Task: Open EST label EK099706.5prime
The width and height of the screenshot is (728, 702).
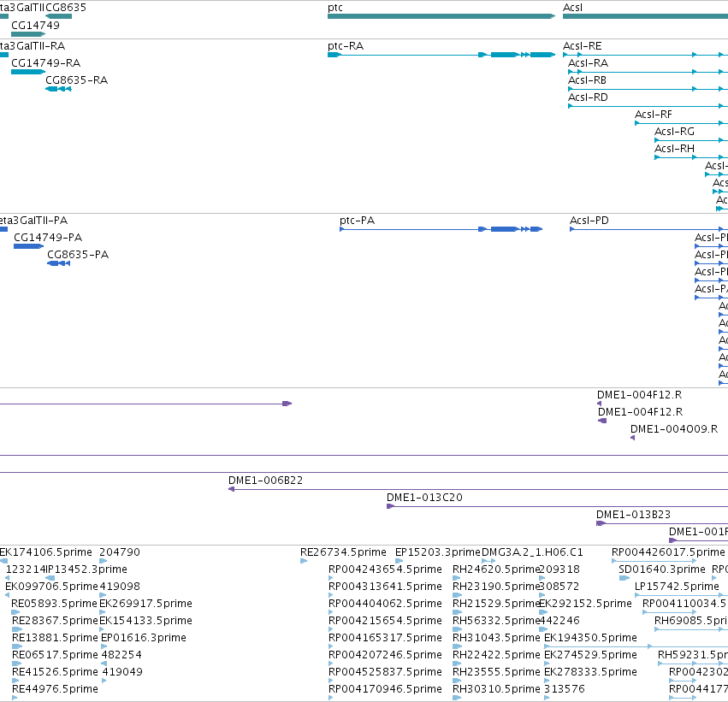Action: 51,587
